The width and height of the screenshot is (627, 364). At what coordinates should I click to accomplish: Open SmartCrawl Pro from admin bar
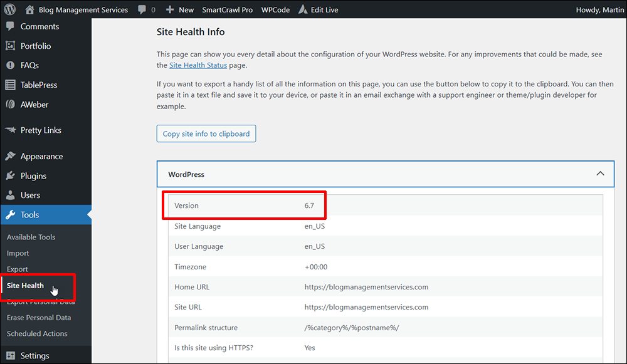(x=227, y=9)
